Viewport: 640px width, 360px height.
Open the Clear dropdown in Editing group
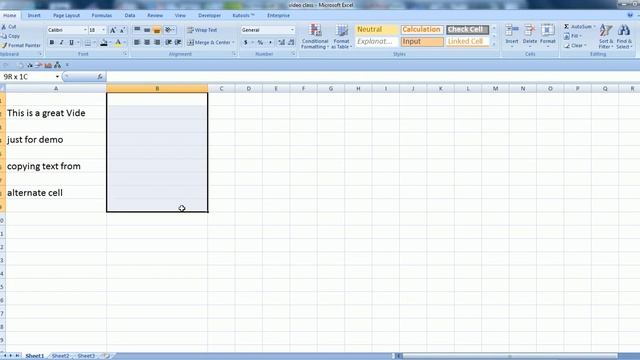[x=575, y=45]
